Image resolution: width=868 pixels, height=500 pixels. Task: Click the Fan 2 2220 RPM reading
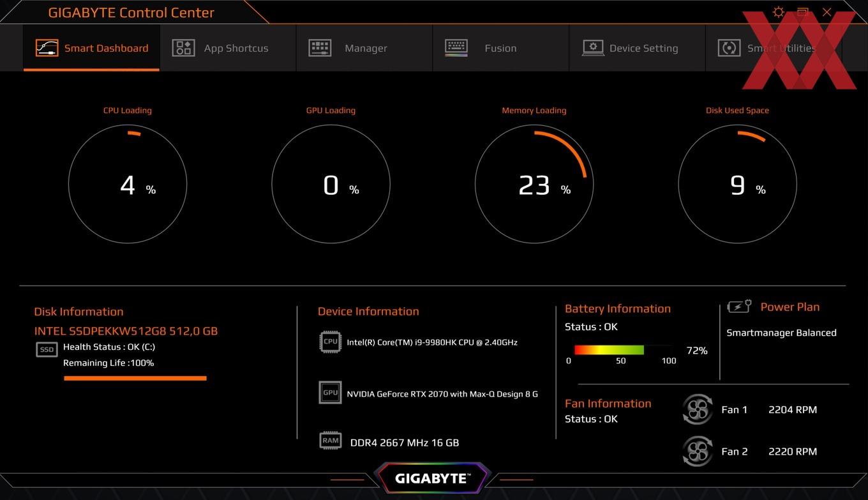793,451
